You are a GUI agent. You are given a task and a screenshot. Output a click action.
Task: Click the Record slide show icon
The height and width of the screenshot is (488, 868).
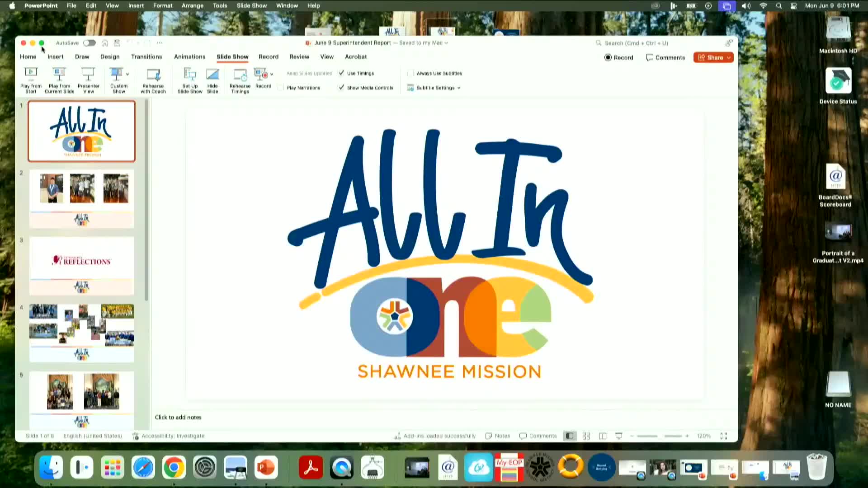click(260, 74)
